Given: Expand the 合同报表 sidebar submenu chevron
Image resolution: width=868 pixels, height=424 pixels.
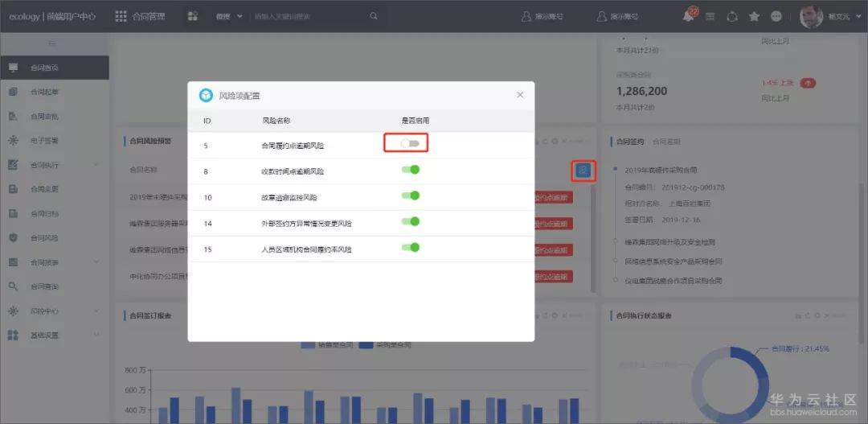Looking at the screenshot, I should point(97,262).
